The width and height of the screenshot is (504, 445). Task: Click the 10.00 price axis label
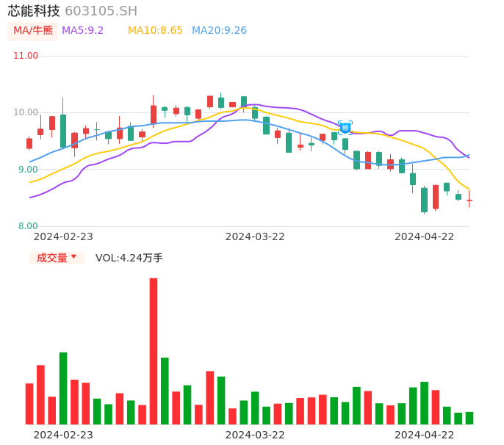point(26,112)
